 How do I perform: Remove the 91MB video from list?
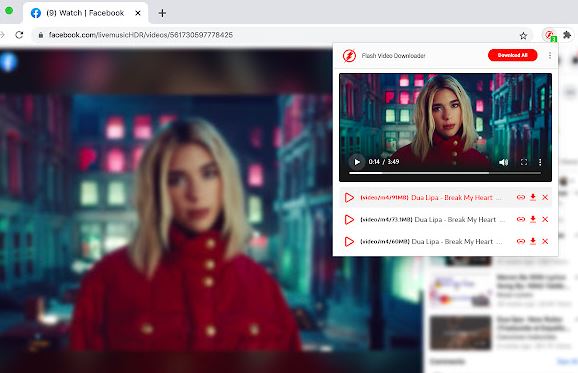545,198
